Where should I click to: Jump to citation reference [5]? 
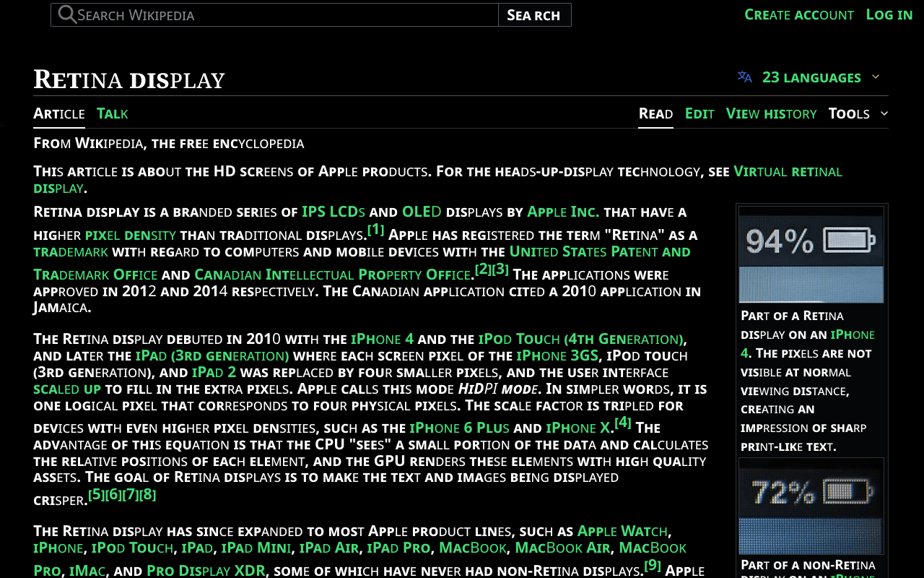(x=96, y=495)
